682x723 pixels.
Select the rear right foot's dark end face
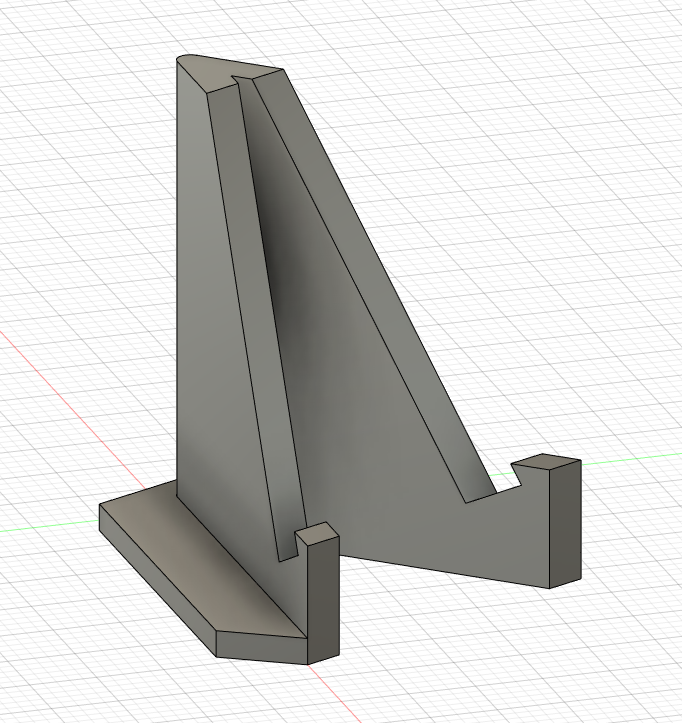(x=565, y=524)
